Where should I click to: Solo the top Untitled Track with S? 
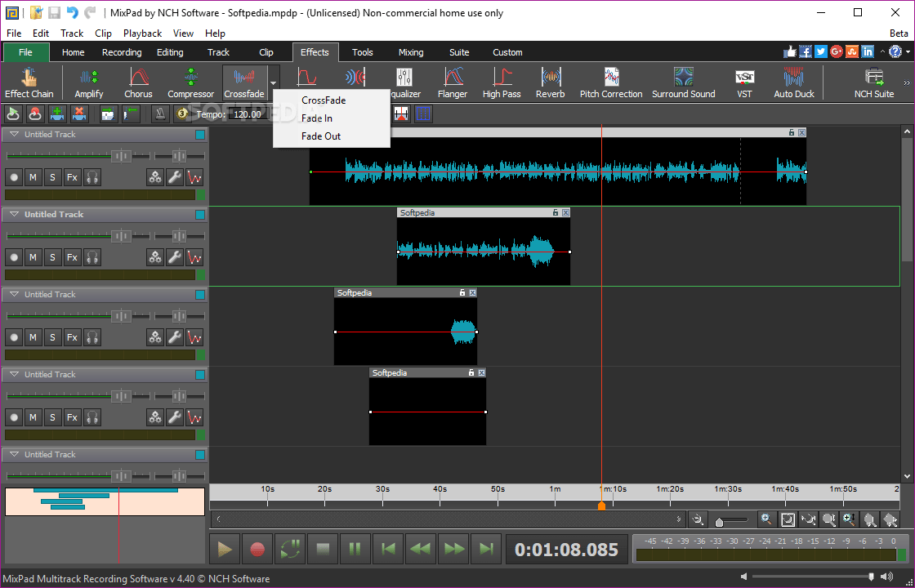pos(52,176)
